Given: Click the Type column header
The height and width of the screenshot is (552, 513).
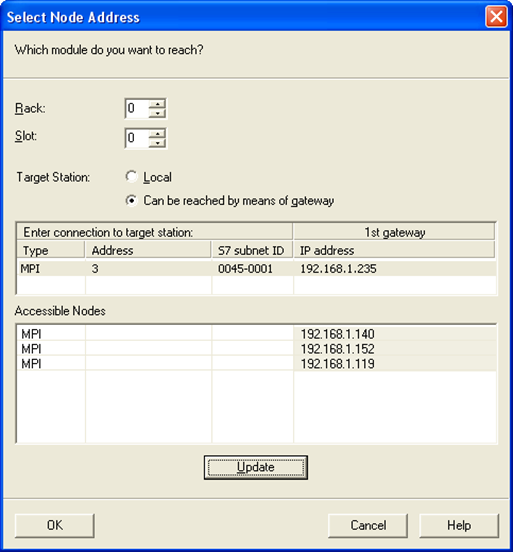Looking at the screenshot, I should pyautogui.click(x=51, y=250).
